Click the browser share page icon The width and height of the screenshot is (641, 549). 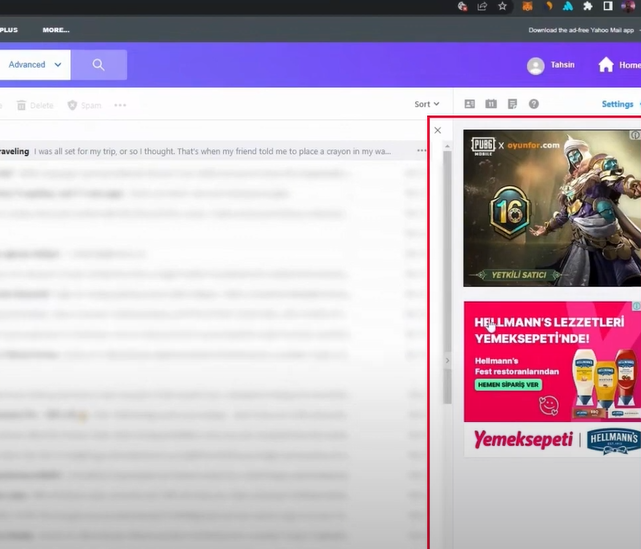482,6
